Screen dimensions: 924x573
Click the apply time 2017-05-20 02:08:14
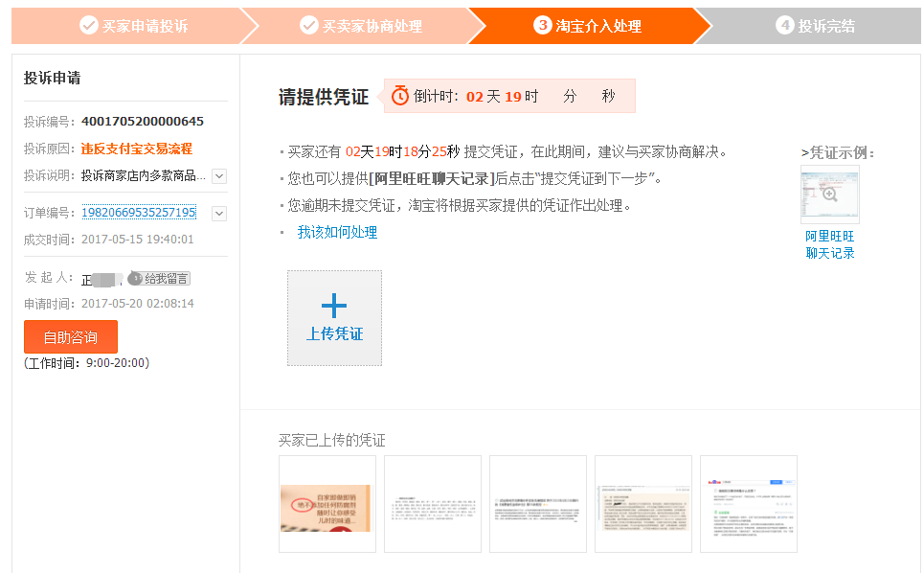coord(137,304)
